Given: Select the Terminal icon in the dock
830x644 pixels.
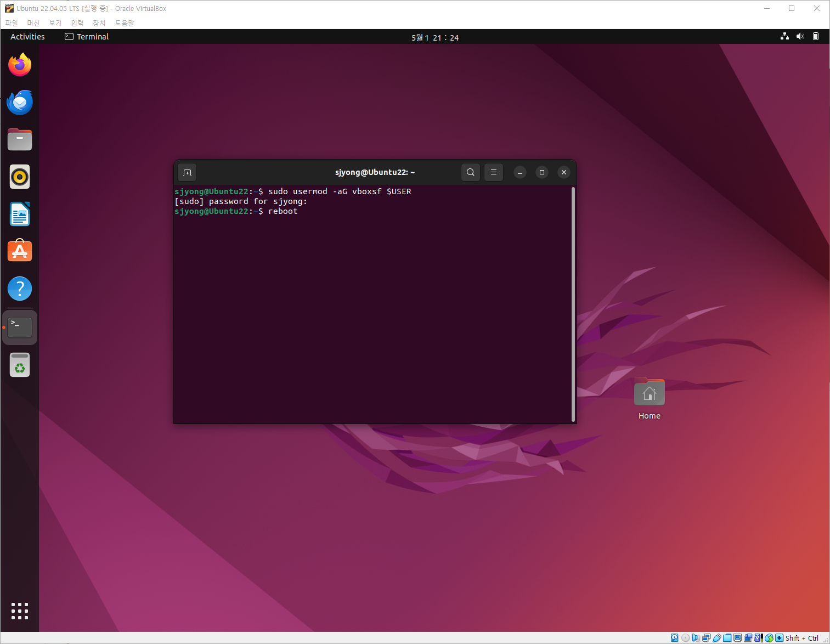Looking at the screenshot, I should point(20,327).
